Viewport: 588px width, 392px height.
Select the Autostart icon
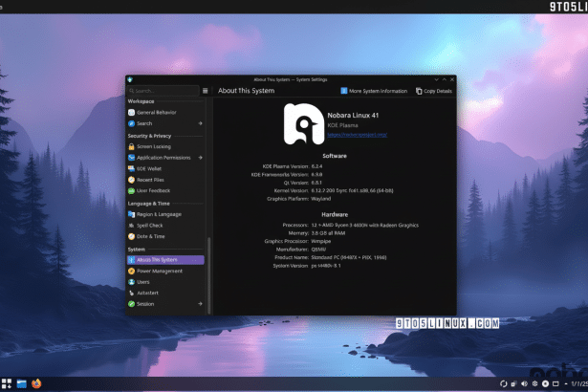click(131, 293)
